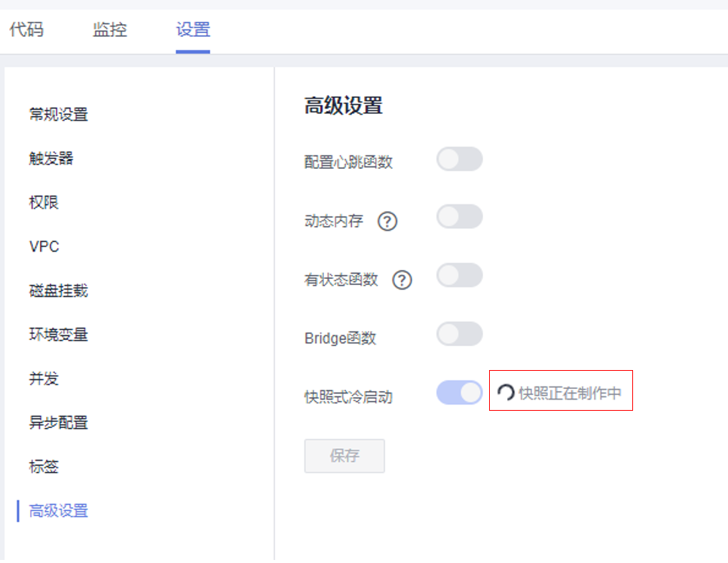Screen dimensions: 728x563
Task: Open the 监控 tab
Action: click(x=110, y=30)
